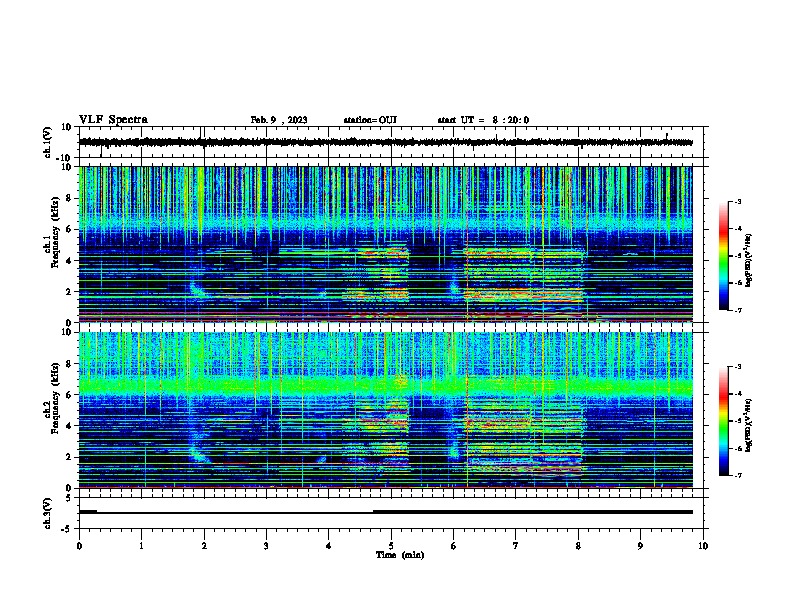Viewport: 792px width, 612px height.
Task: Select the date text 'Feb. 9 , 2023'
Action: [x=279, y=120]
